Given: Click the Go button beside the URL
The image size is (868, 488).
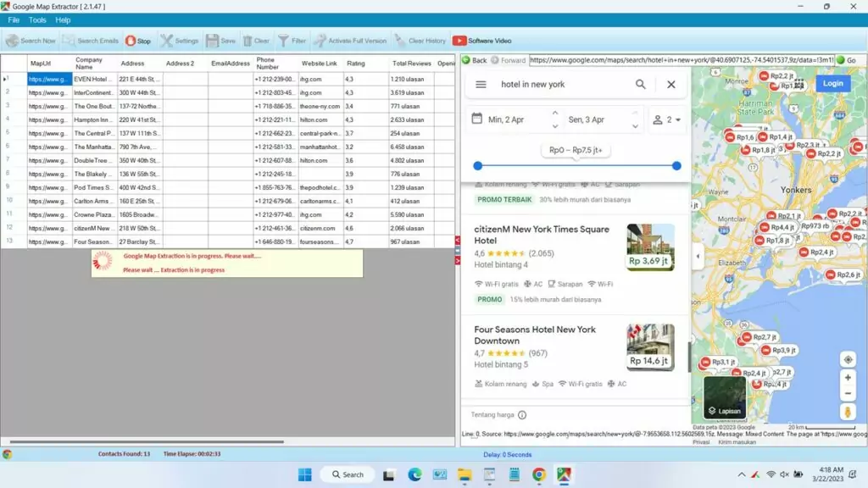Looking at the screenshot, I should 847,60.
